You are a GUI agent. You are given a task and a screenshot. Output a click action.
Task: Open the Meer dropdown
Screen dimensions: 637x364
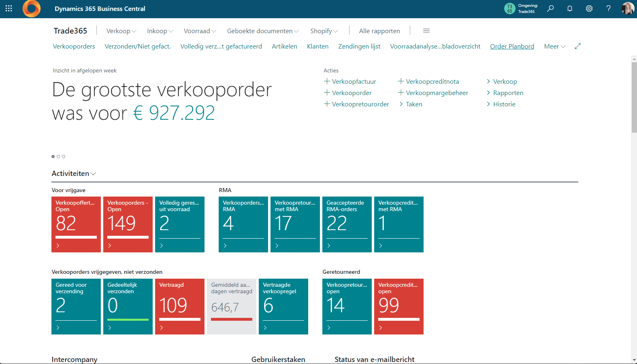tap(554, 46)
